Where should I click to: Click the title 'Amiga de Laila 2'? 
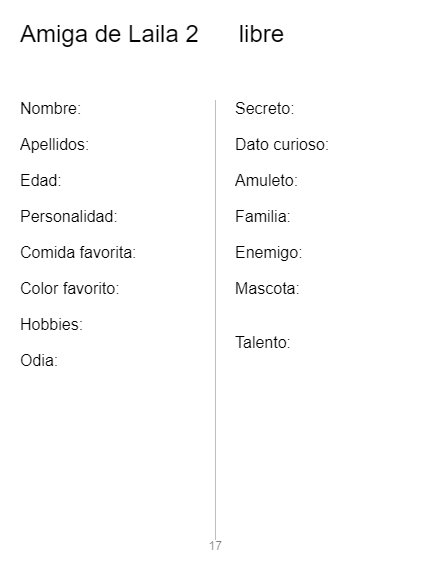point(109,35)
